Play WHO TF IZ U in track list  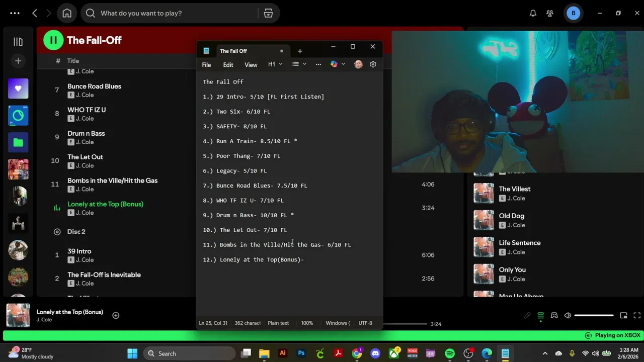pyautogui.click(x=87, y=110)
